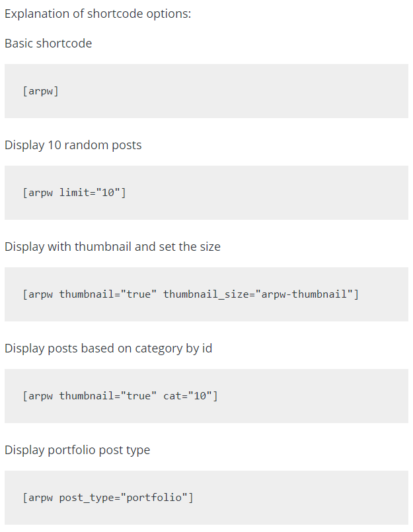413x532 pixels.
Task: Click "arpw" in the limit shortcode
Action: (40, 193)
